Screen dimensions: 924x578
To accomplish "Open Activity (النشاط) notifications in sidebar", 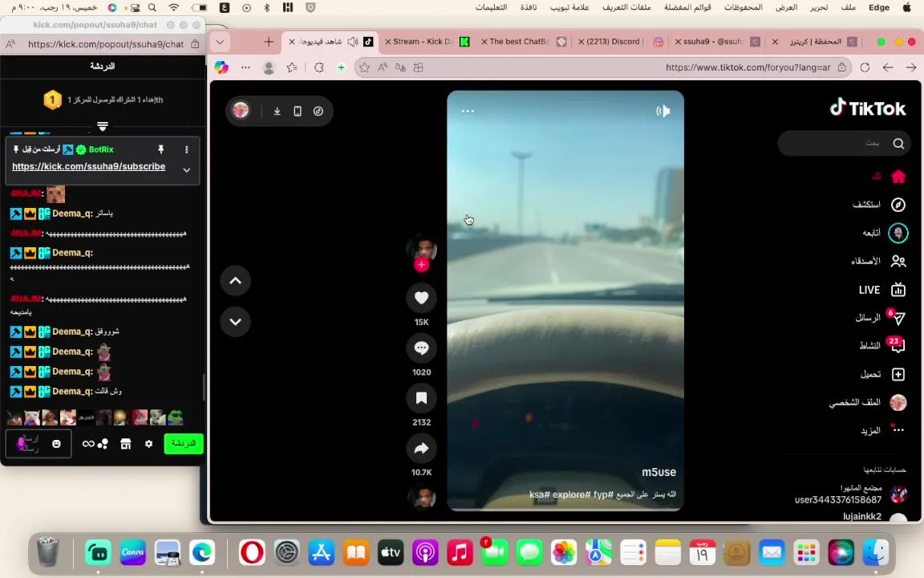I will [882, 345].
